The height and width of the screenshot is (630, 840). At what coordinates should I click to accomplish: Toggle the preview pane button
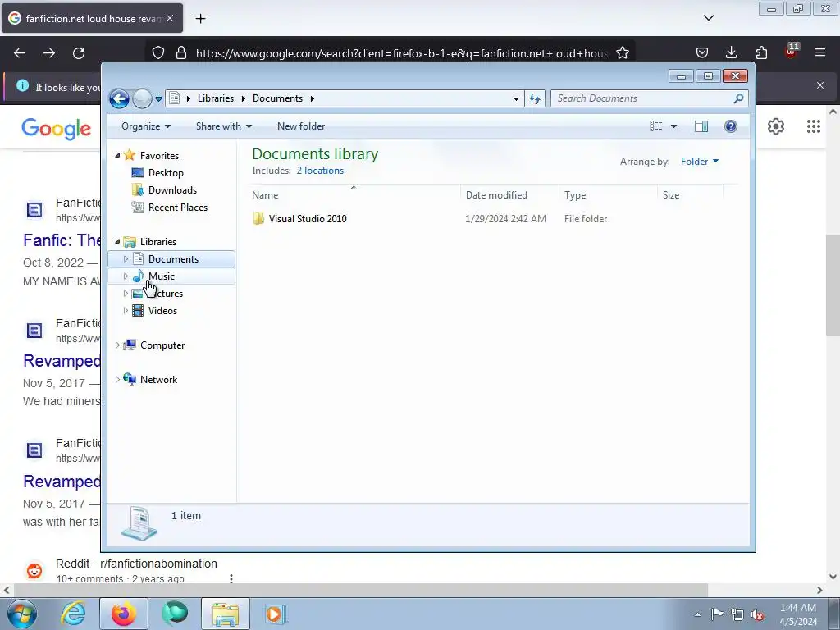(x=701, y=126)
